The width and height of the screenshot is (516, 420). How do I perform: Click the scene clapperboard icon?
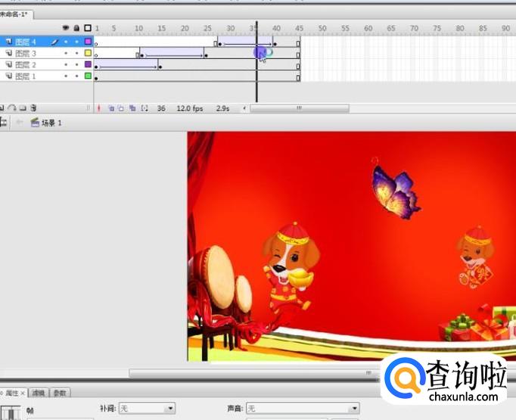click(x=35, y=123)
